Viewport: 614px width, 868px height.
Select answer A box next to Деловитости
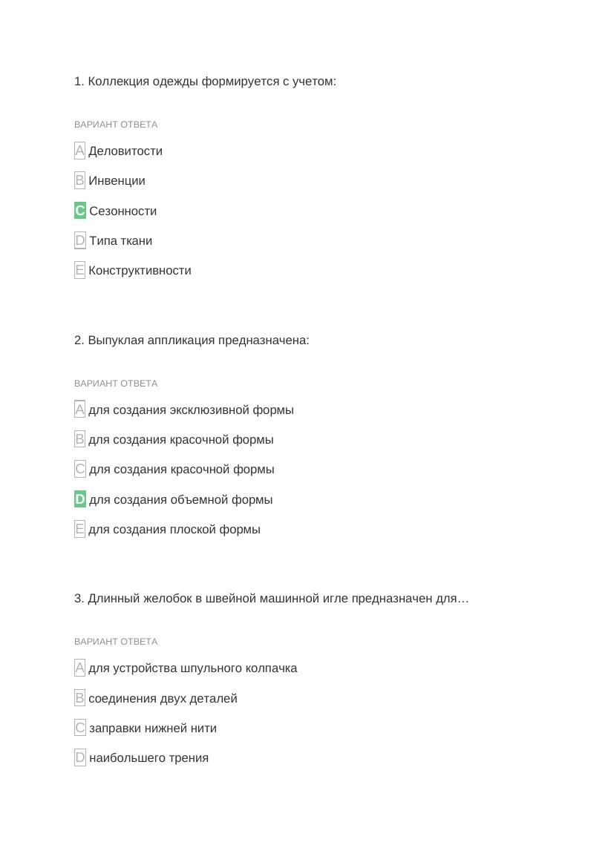pos(80,151)
